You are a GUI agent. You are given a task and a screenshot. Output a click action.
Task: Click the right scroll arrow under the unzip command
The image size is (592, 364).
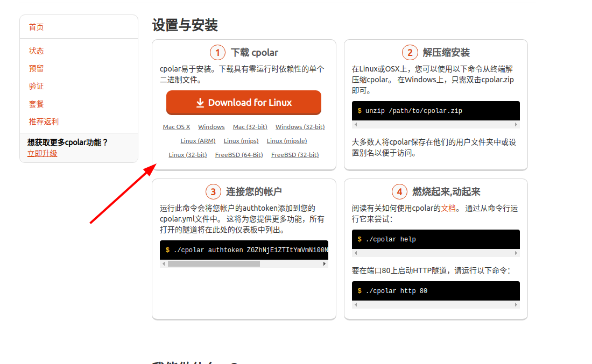pos(516,125)
